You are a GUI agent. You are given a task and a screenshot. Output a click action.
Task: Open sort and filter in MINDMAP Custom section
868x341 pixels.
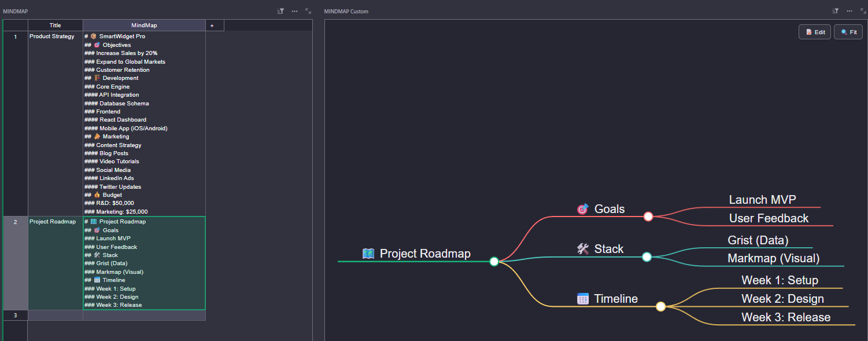[x=836, y=11]
